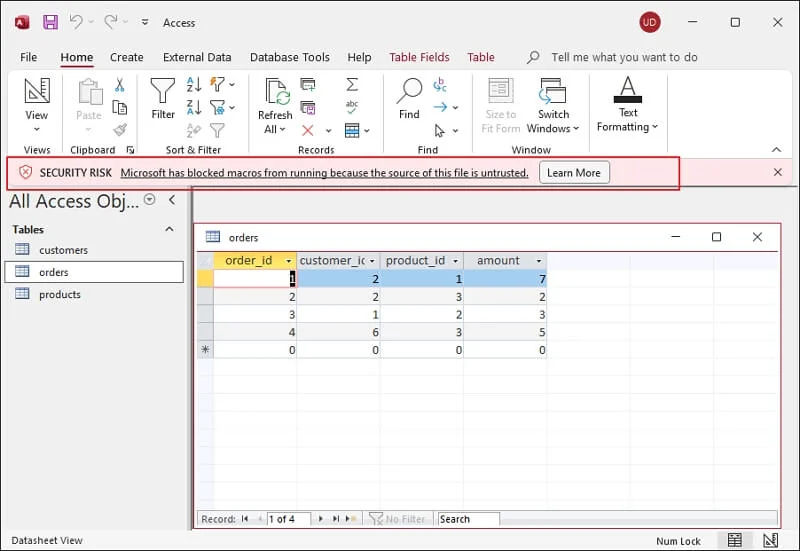Open the order_id column dropdown arrow
This screenshot has height=551, width=800.
point(289,261)
